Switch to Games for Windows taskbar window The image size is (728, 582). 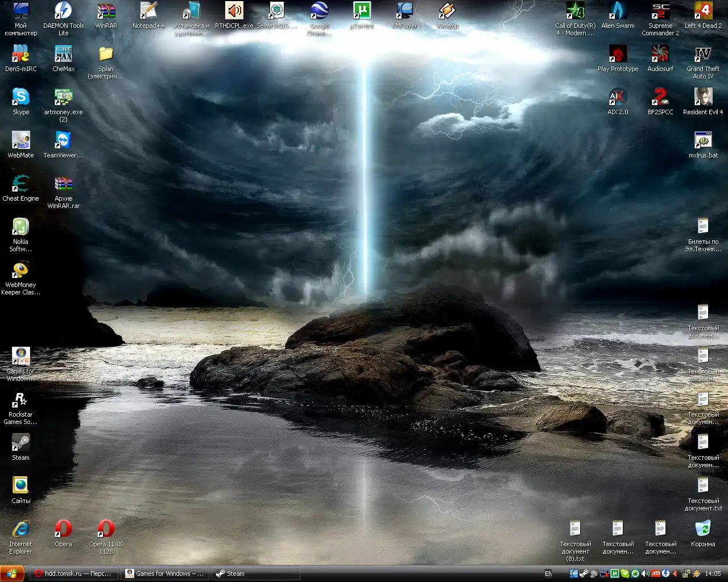click(165, 573)
